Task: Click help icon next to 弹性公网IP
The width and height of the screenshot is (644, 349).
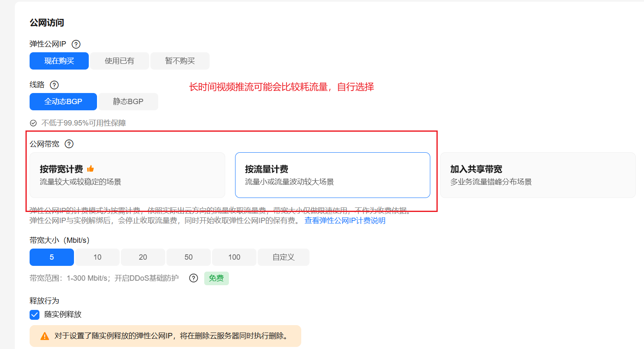Action: [76, 44]
